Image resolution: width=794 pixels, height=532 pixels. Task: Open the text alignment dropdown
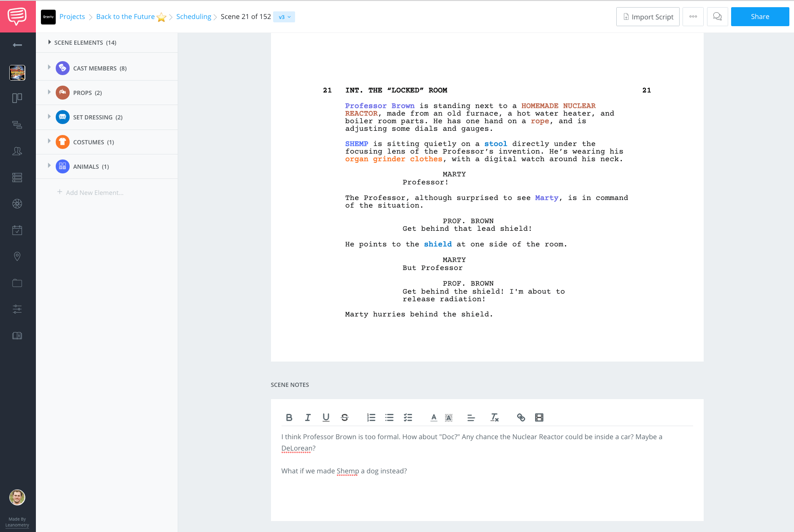click(471, 418)
